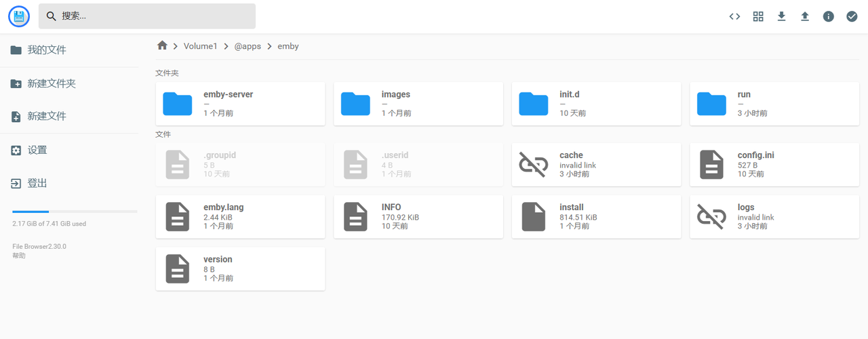Click the version file name
The image size is (868, 339).
(x=218, y=260)
